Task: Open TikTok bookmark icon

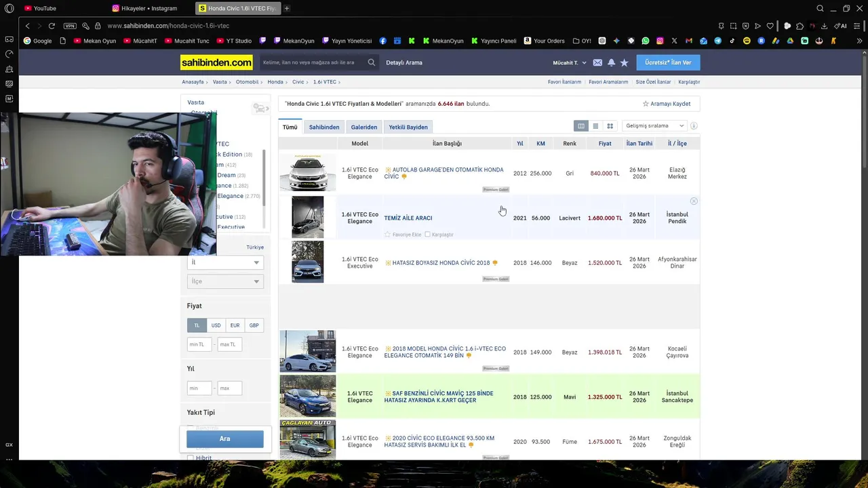Action: pyautogui.click(x=732, y=41)
